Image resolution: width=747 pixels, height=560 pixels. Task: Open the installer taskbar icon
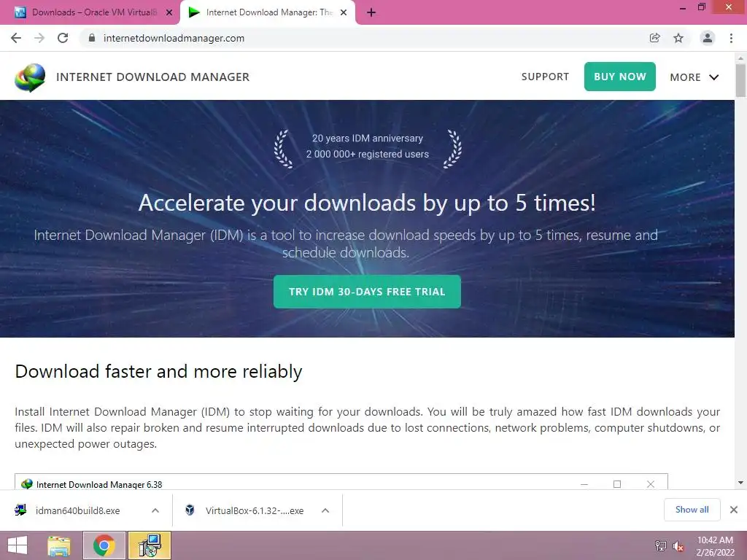click(x=150, y=545)
